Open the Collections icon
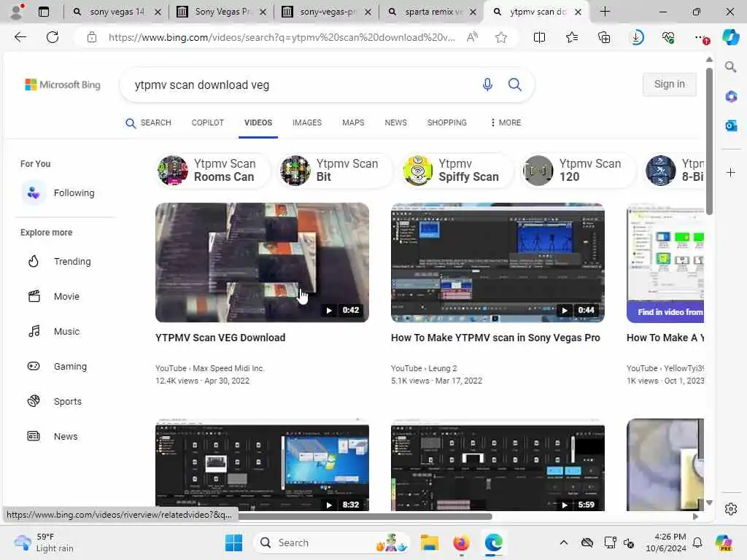747x560 pixels. click(604, 37)
